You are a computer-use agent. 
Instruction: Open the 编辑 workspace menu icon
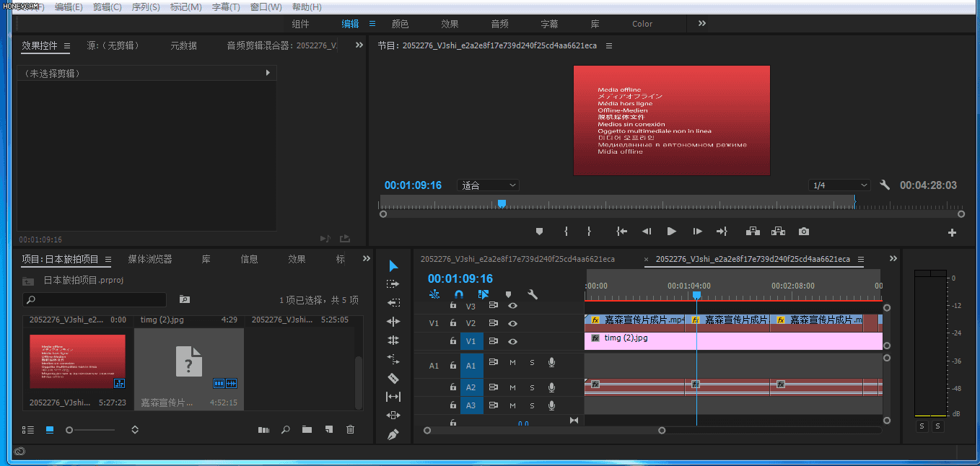(x=372, y=24)
